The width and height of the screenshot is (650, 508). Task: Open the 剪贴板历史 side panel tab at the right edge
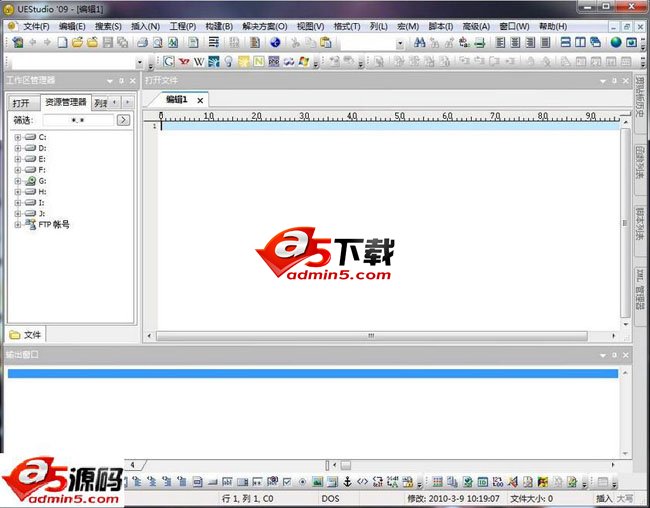(x=640, y=103)
